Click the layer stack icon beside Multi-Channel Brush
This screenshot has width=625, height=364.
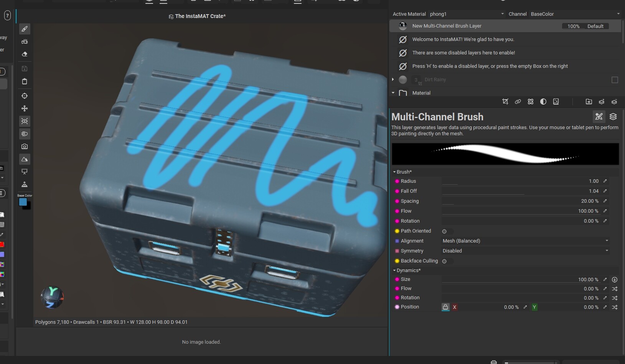coord(613,116)
